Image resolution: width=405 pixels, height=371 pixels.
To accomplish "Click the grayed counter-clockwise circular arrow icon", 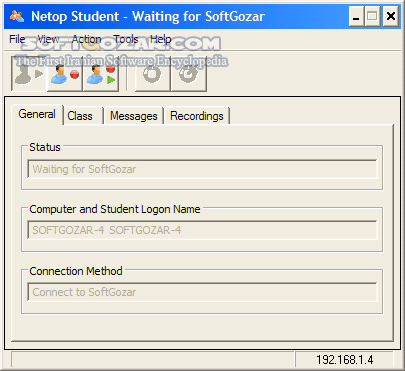I will [x=152, y=74].
